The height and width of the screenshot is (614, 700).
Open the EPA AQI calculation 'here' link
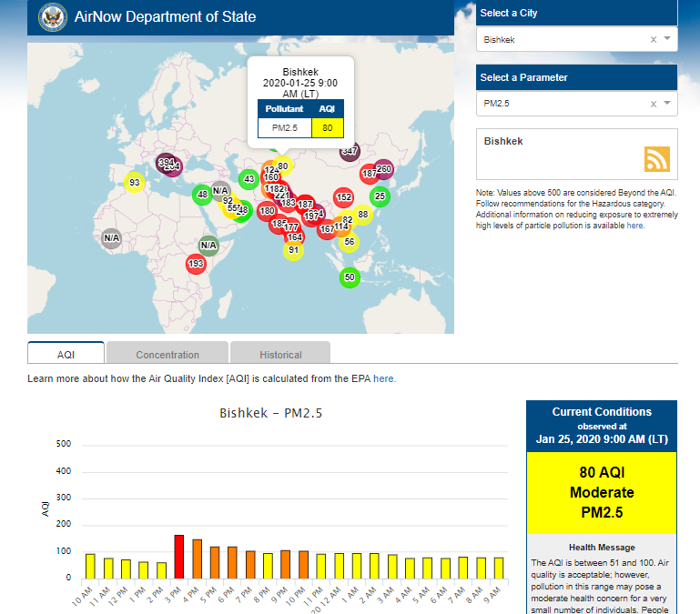[384, 378]
